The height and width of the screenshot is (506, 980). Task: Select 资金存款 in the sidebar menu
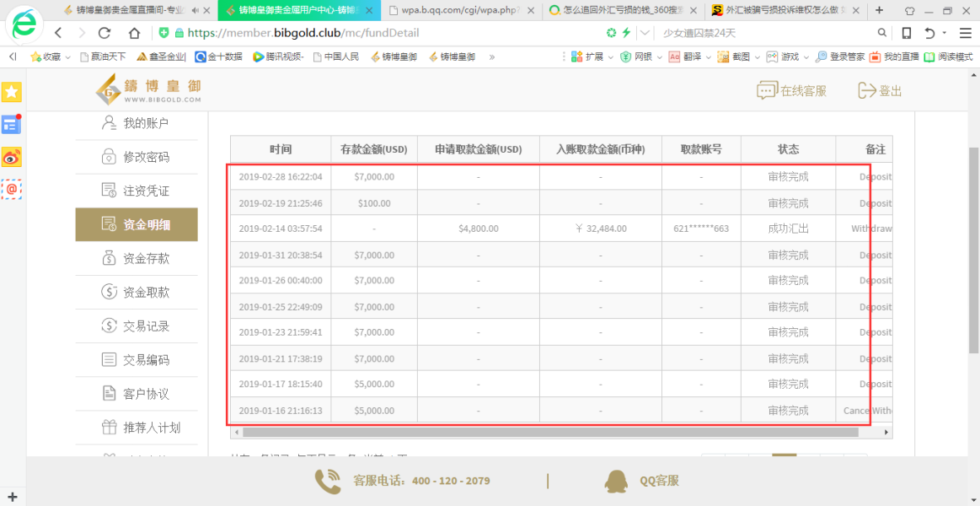pos(137,258)
